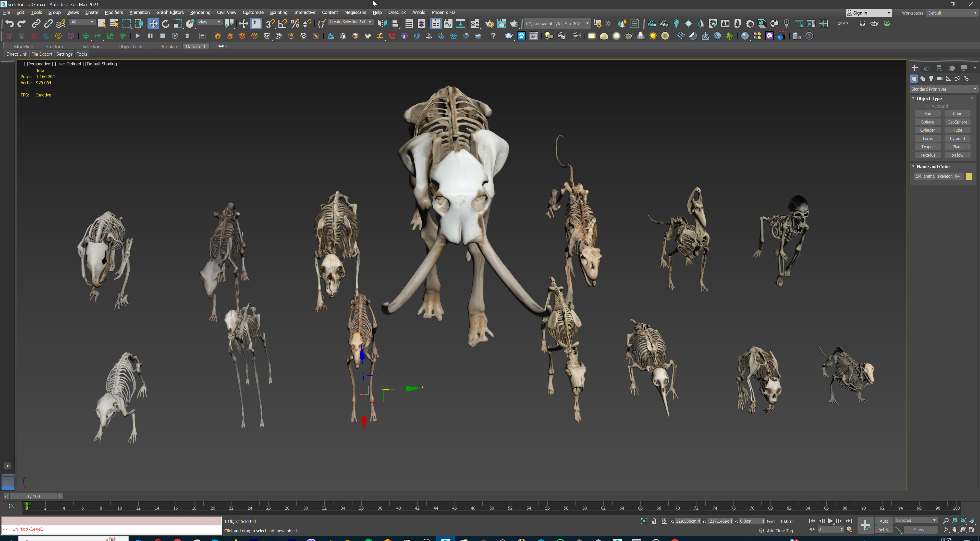
Task: Click the Redo arrow icon
Action: tap(22, 23)
